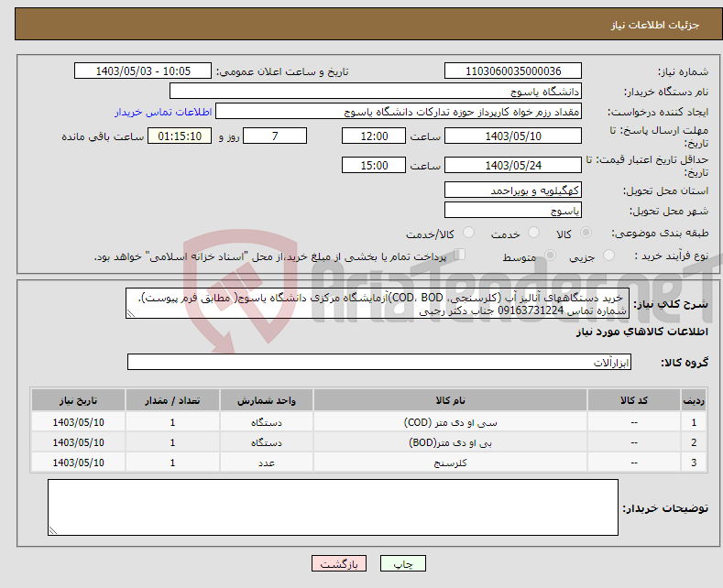The width and height of the screenshot is (723, 588).
Task: Click the deadline time 12:00 field
Action: pos(374,136)
